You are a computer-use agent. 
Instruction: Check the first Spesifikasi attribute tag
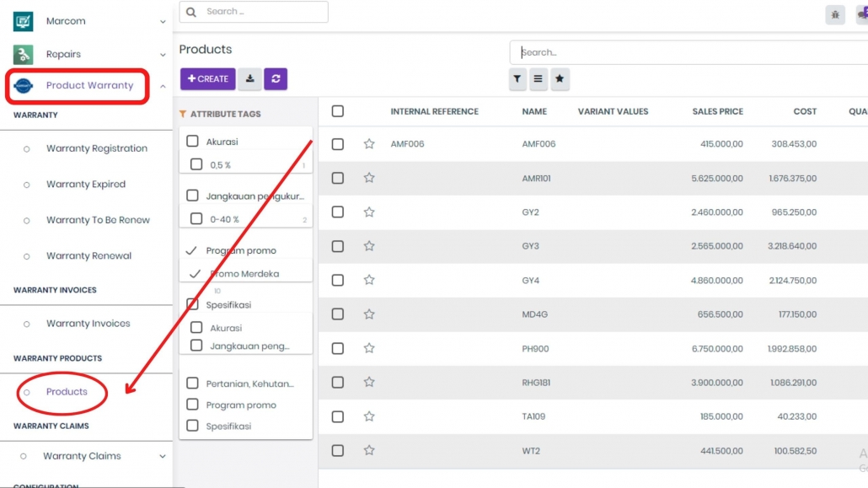pos(192,304)
